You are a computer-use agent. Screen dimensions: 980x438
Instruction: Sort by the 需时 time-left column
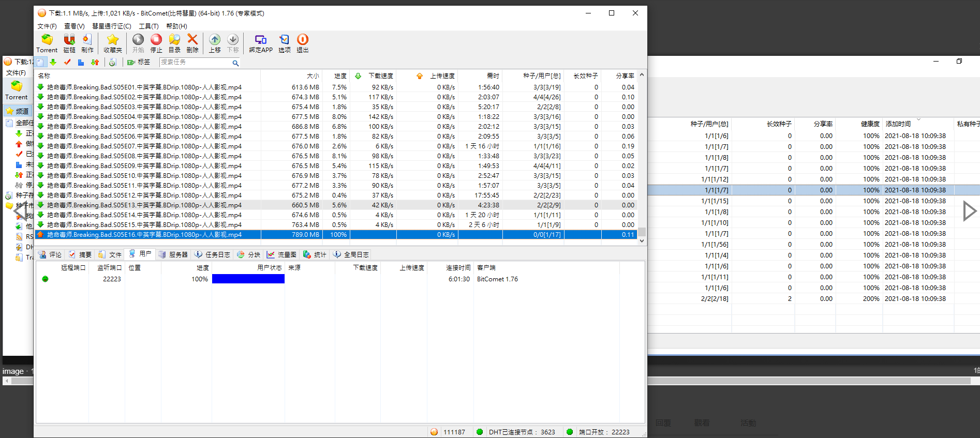(x=481, y=75)
